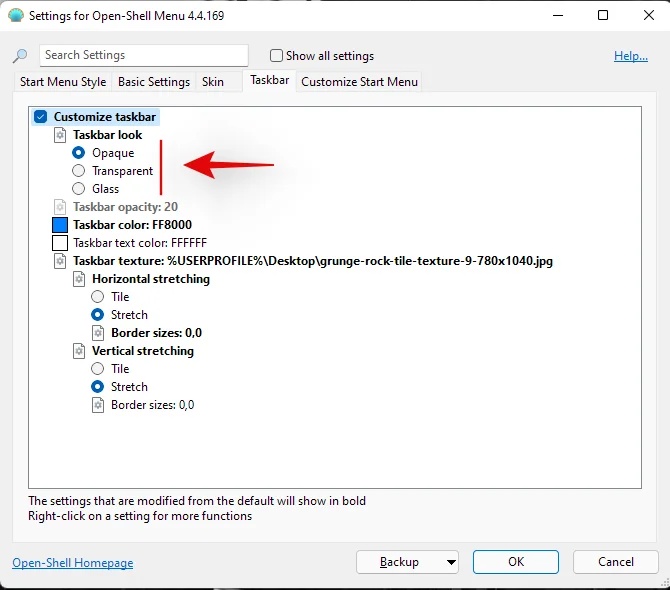Viewport: 670px width, 590px height.
Task: Click the Taskbar texture settings icon
Action: [60, 261]
